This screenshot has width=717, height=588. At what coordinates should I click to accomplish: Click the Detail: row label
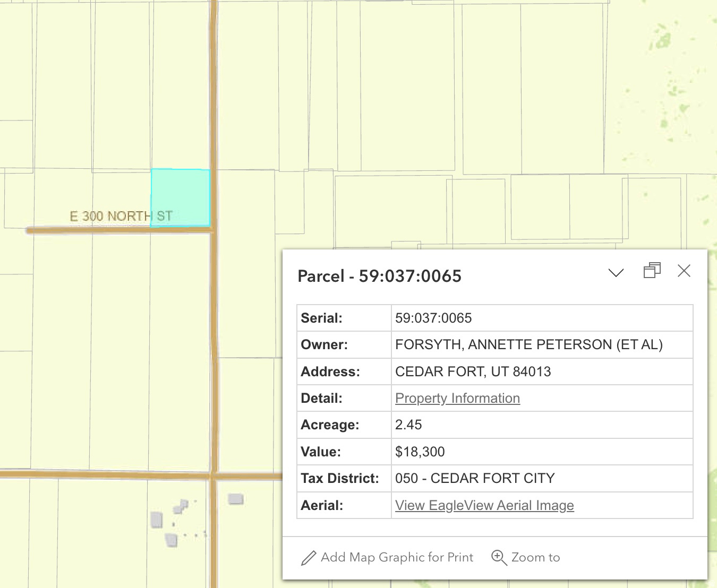[x=321, y=398]
